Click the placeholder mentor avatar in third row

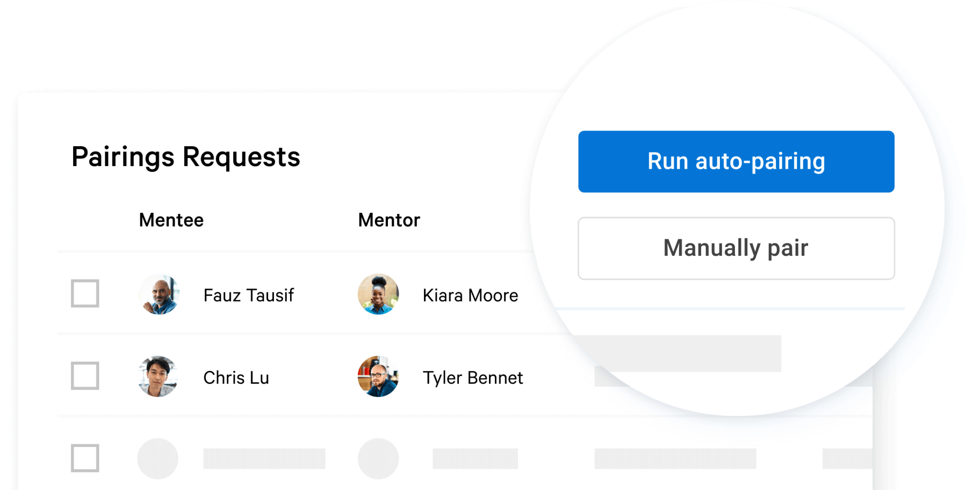(378, 458)
